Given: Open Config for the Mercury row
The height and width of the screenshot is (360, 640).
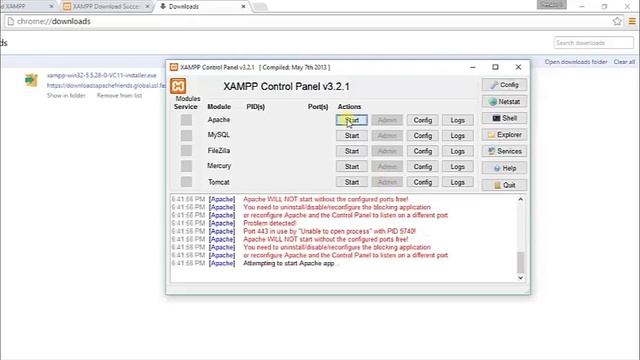Looking at the screenshot, I should point(422,167).
